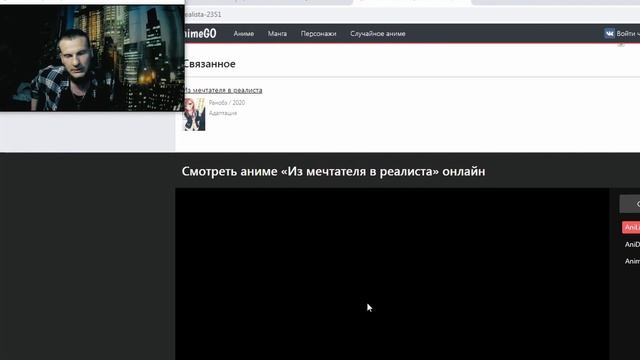Click the AnimeGO site logo

[200, 33]
